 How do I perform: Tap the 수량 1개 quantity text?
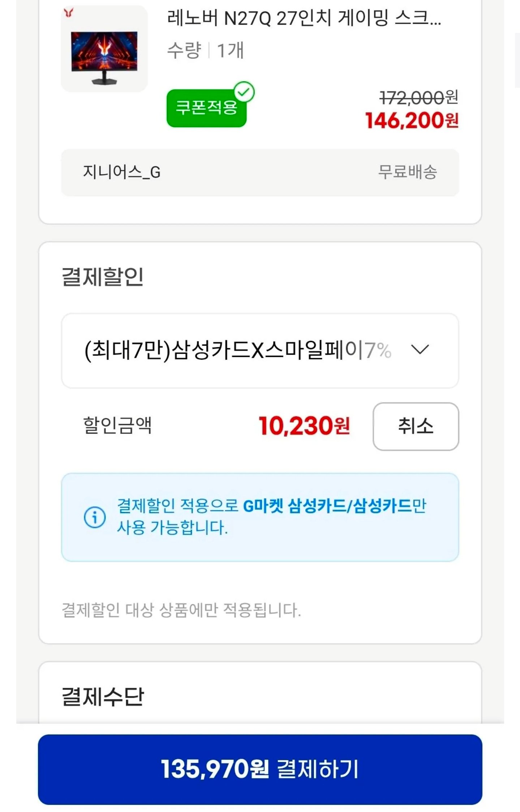[x=205, y=50]
